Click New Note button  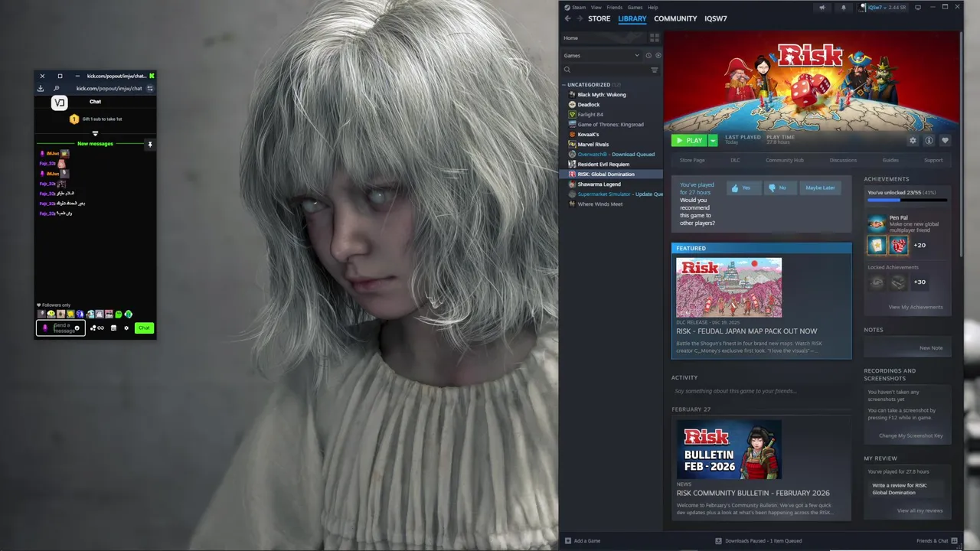931,348
